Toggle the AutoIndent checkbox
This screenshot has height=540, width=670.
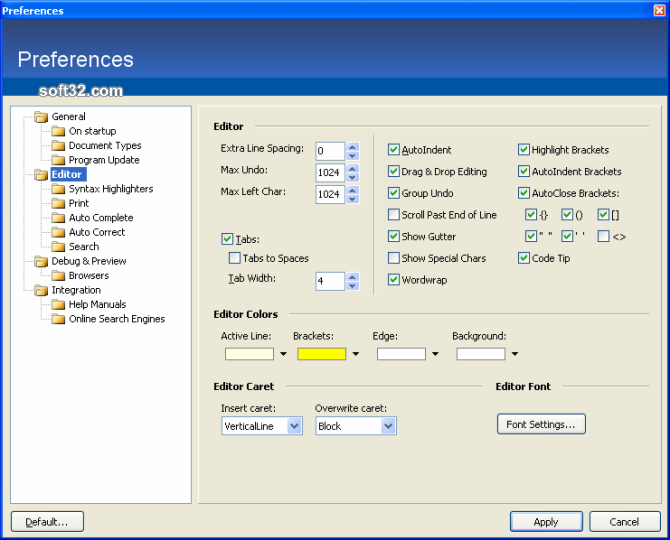click(x=394, y=150)
